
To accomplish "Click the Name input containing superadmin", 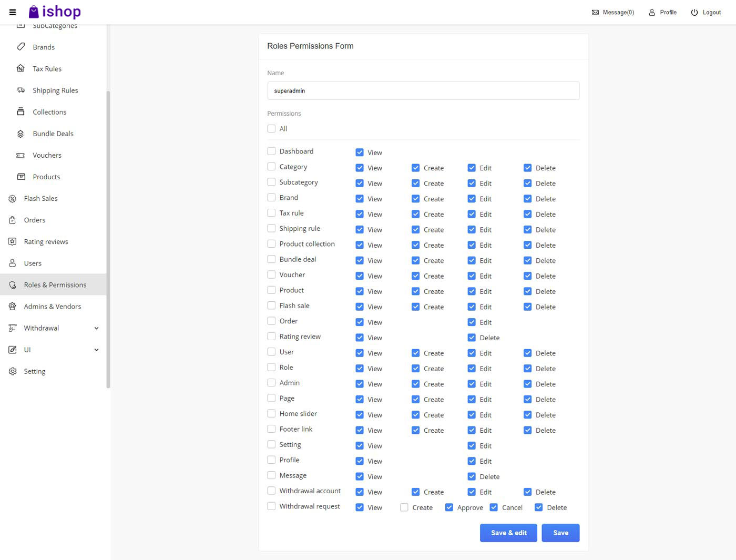I will pos(423,90).
